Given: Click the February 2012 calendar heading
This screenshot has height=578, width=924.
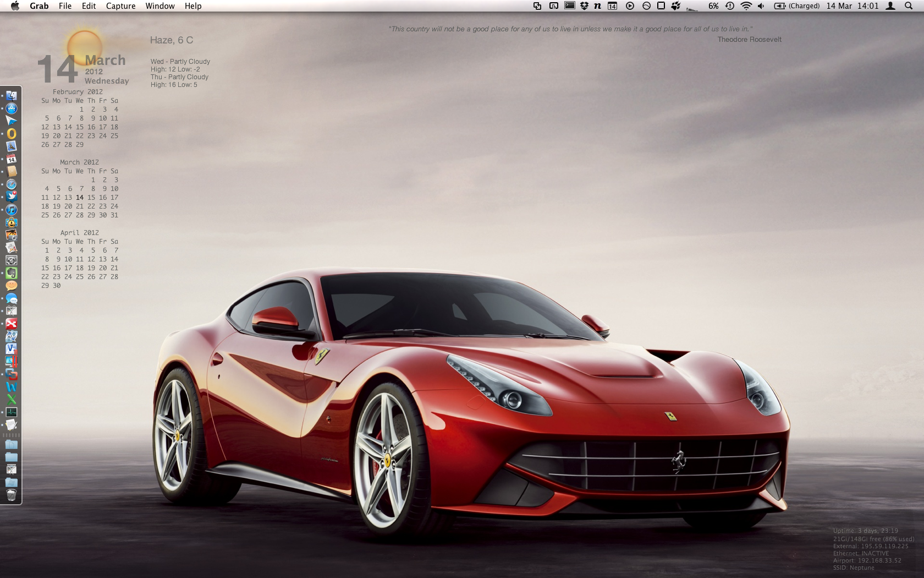Looking at the screenshot, I should (x=78, y=92).
